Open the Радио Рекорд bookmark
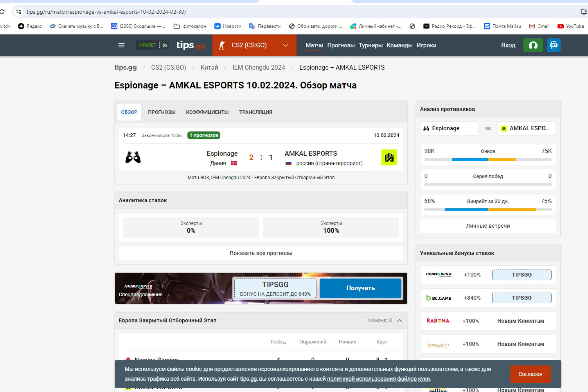This screenshot has height=392, width=588. tap(450, 26)
